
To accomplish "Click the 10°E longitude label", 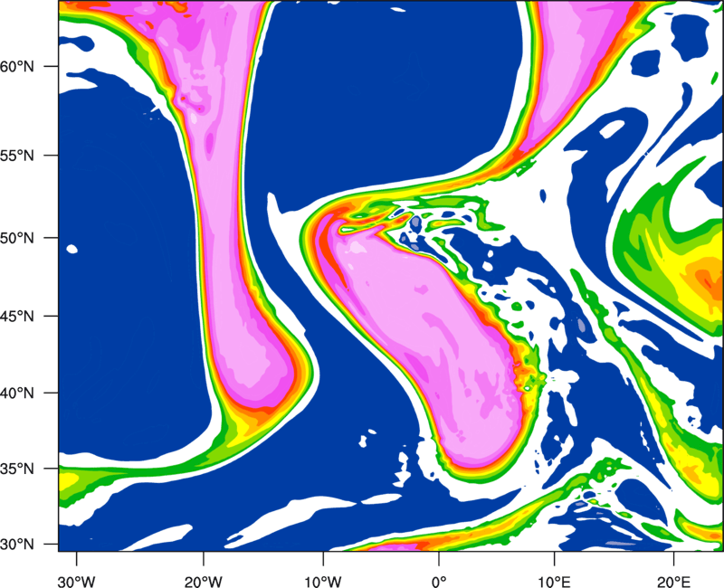I will [554, 582].
